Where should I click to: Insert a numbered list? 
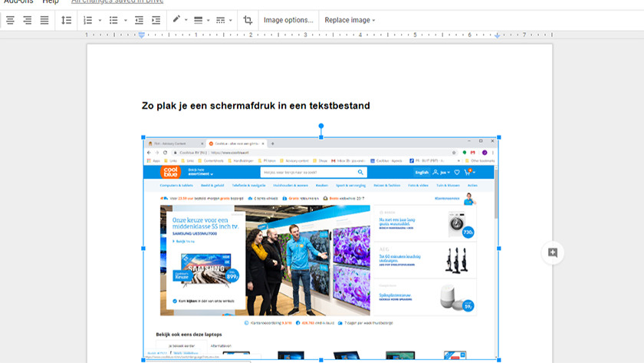[x=87, y=20]
